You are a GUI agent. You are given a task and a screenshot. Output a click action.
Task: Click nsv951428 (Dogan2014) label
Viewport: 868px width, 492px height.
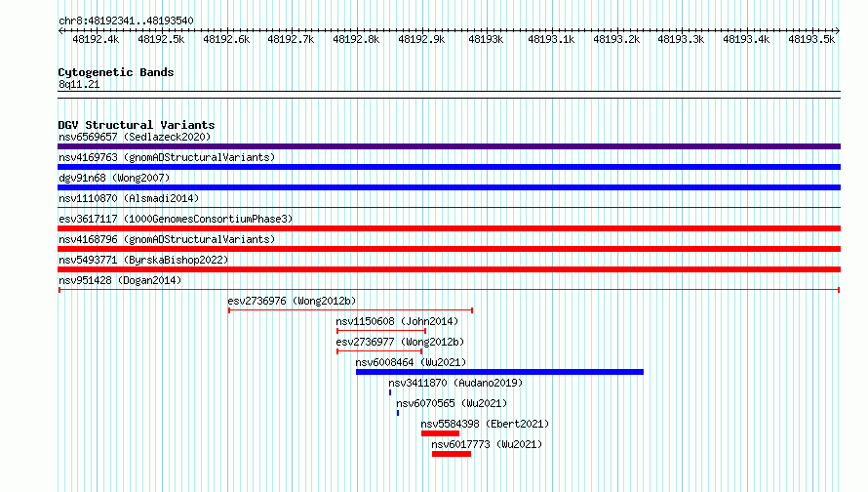pyautogui.click(x=120, y=280)
